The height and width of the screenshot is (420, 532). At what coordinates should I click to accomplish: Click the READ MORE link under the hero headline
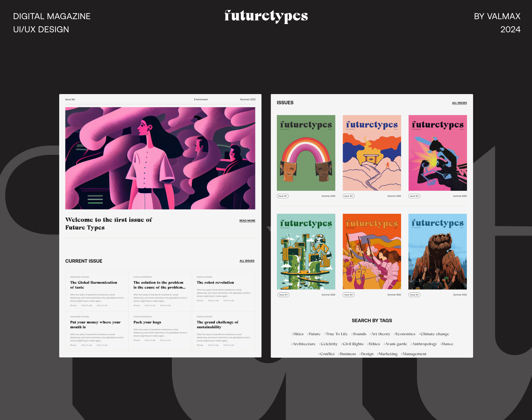click(x=247, y=220)
